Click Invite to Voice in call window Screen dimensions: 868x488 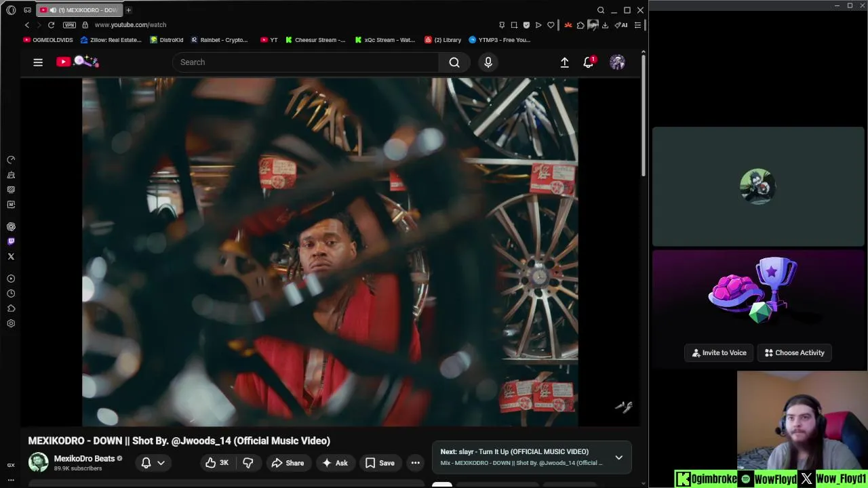[x=719, y=352]
